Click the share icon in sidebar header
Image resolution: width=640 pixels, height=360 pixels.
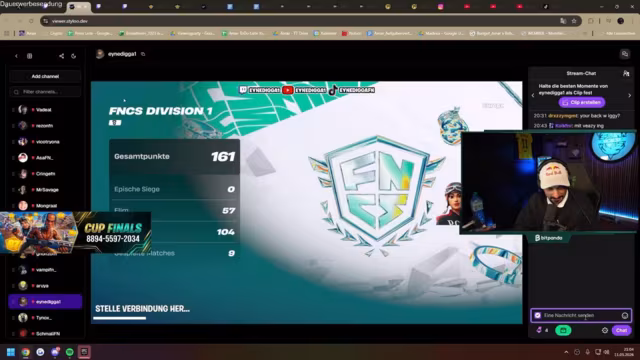[61, 56]
